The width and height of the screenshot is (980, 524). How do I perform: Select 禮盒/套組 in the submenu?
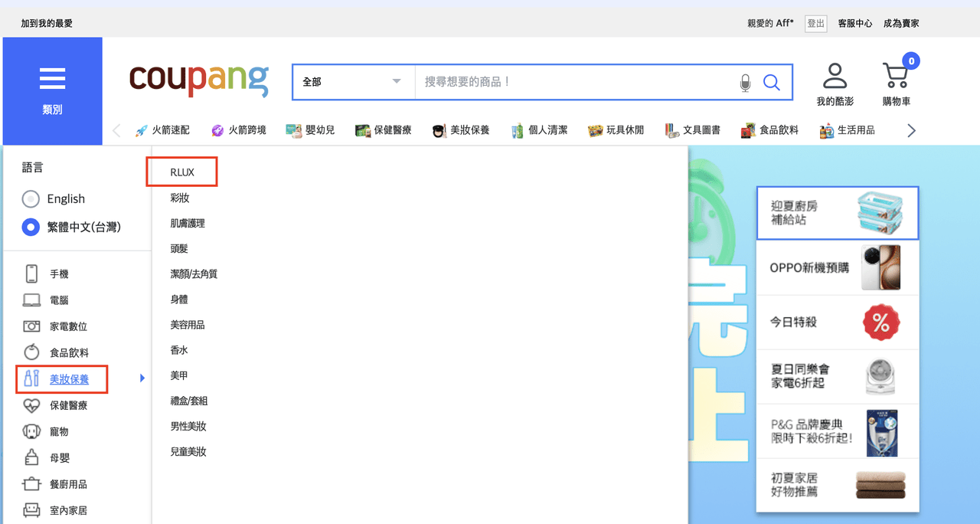(x=189, y=401)
